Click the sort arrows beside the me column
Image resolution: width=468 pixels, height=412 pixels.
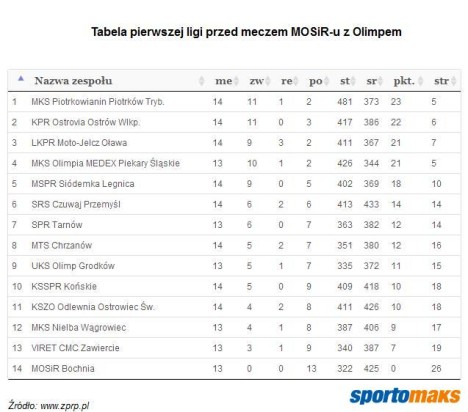coord(236,81)
